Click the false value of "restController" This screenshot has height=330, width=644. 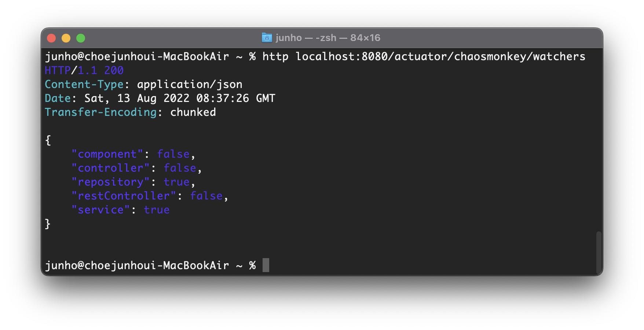click(x=206, y=196)
